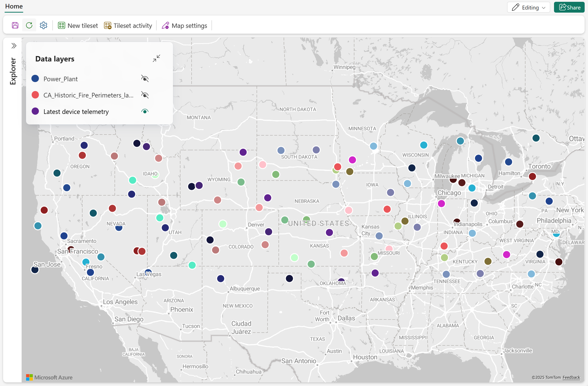Click the Save icon in toolbar
Screen dimensions: 588x386
pos(15,25)
